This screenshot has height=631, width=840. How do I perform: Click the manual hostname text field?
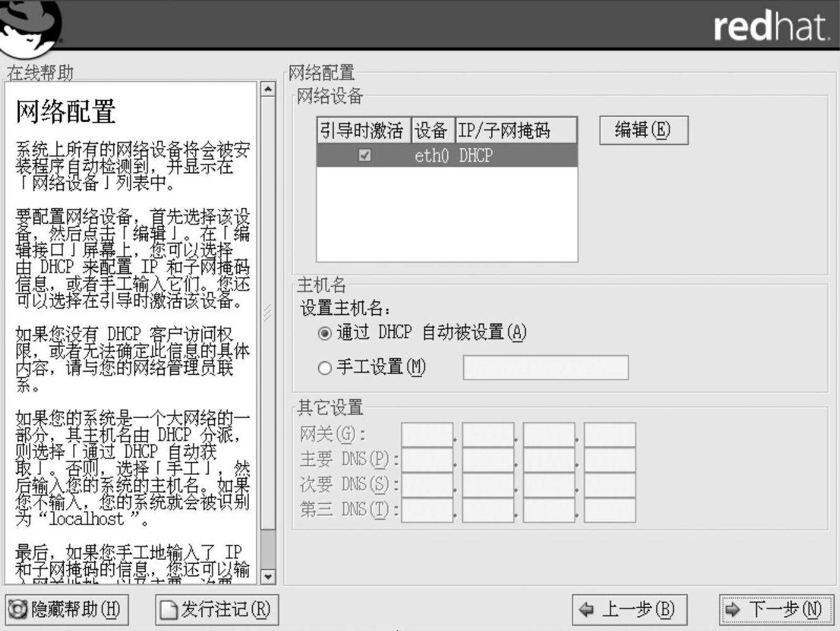545,368
